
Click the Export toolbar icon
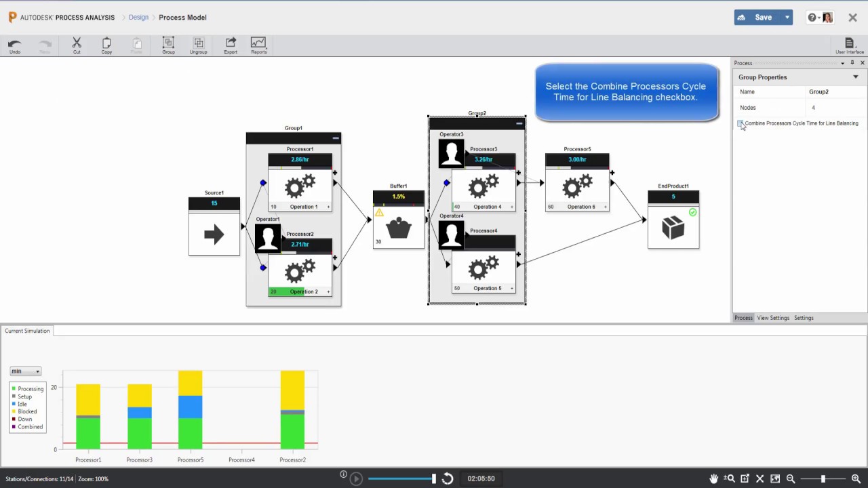(x=231, y=43)
